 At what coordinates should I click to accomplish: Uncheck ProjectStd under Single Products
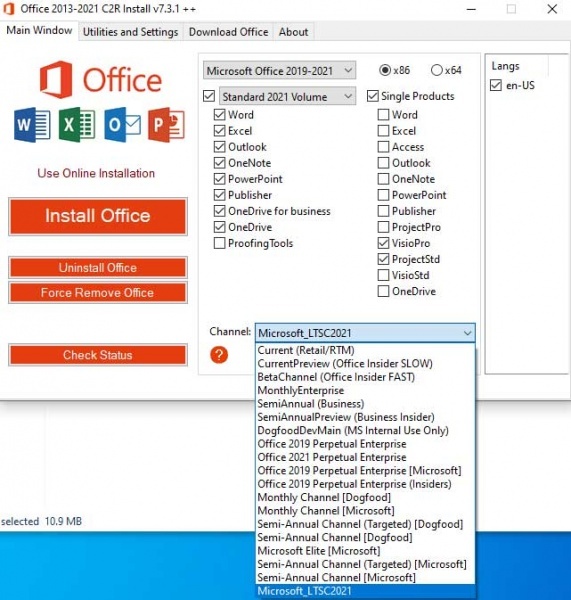coord(383,259)
